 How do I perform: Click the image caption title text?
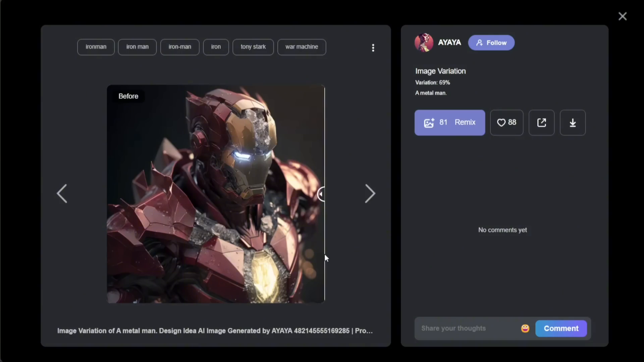pos(215,331)
